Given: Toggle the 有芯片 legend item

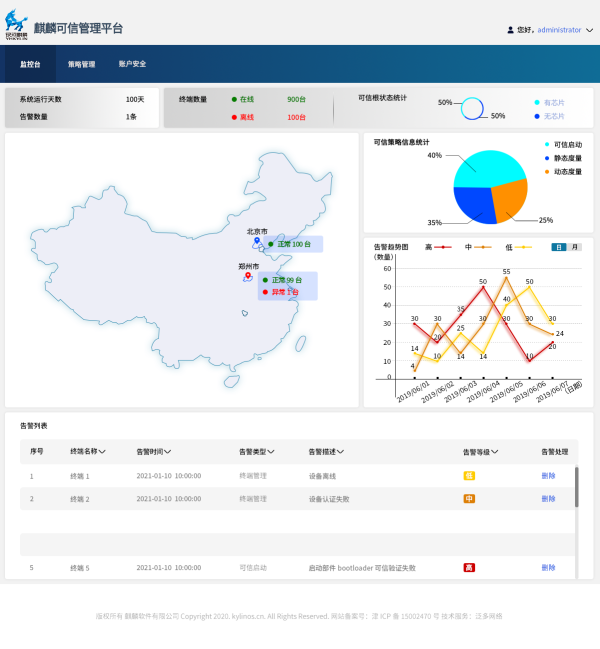Looking at the screenshot, I should 549,103.
